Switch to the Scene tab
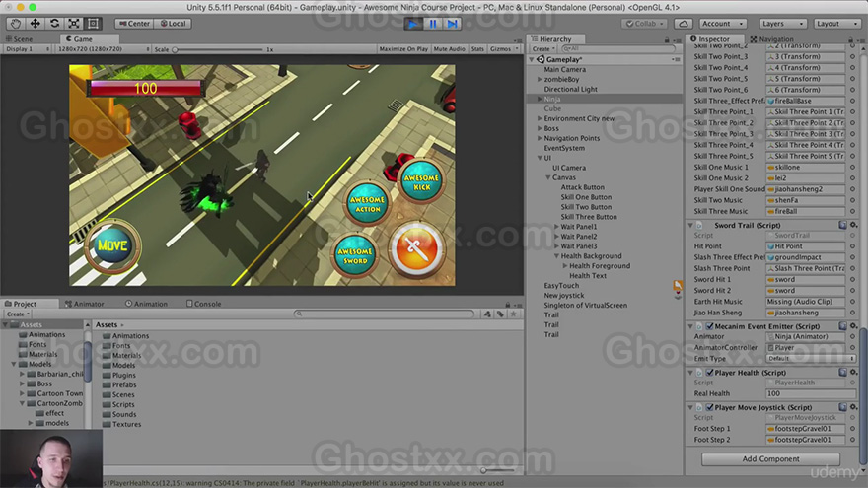 20,39
